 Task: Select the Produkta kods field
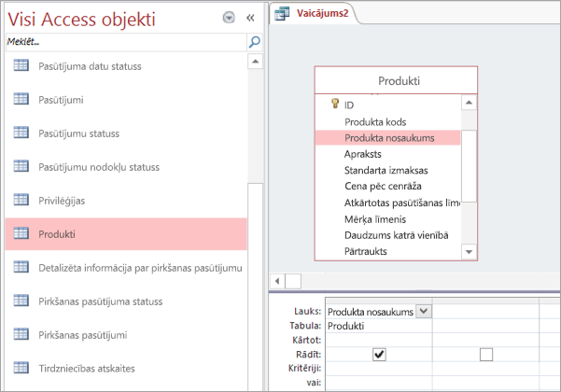pyautogui.click(x=375, y=122)
